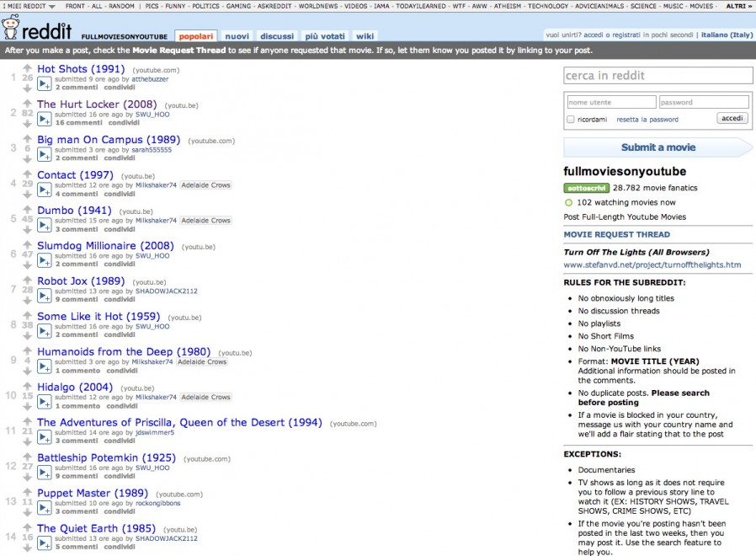Switch to the discussi tab
This screenshot has height=556, width=756.
click(x=277, y=36)
